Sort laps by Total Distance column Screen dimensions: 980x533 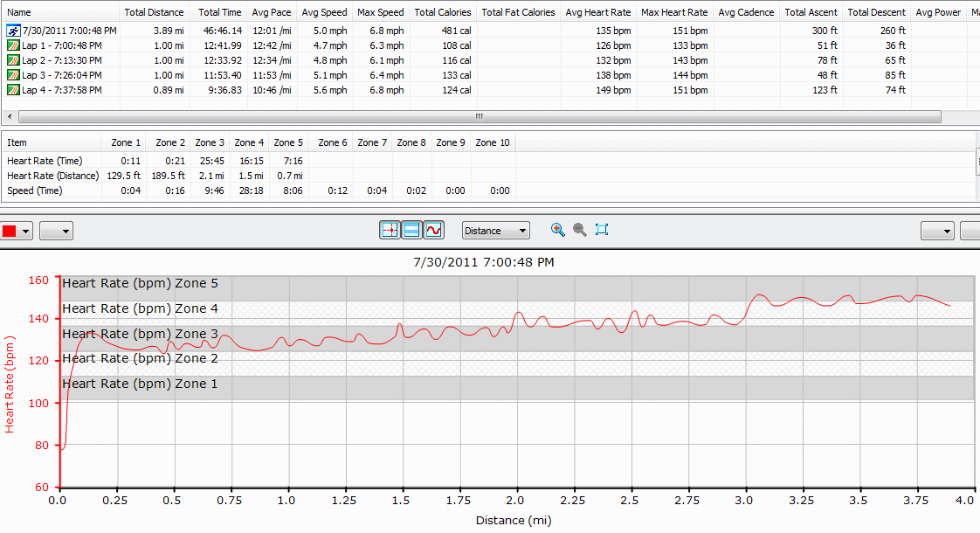pyautogui.click(x=154, y=12)
